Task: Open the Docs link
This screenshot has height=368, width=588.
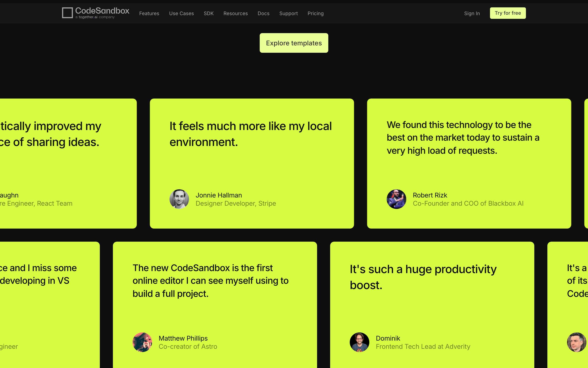Action: point(264,13)
